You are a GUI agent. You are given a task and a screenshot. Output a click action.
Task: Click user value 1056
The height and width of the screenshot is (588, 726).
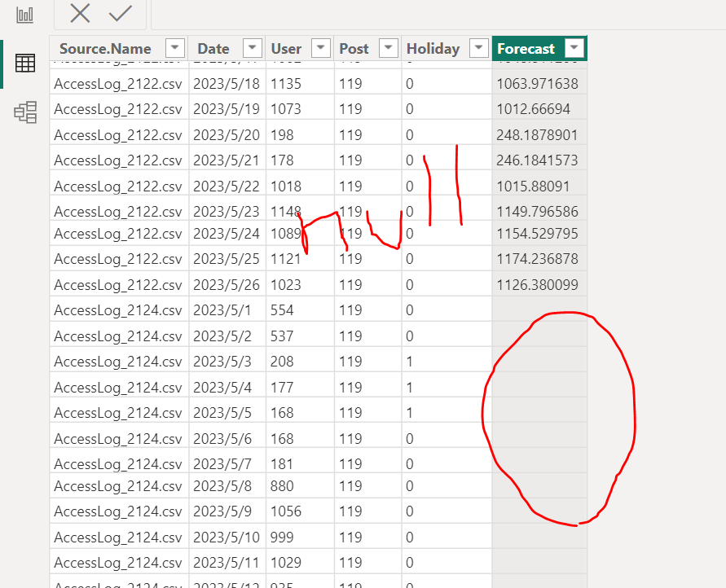286,511
